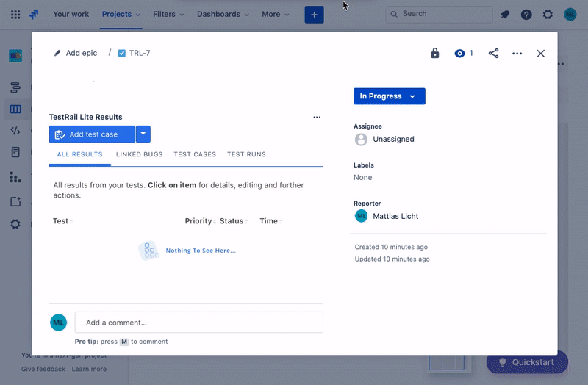Viewport: 588px width, 385px height.
Task: Switch to the LINKED BUGS tab
Action: click(x=139, y=154)
